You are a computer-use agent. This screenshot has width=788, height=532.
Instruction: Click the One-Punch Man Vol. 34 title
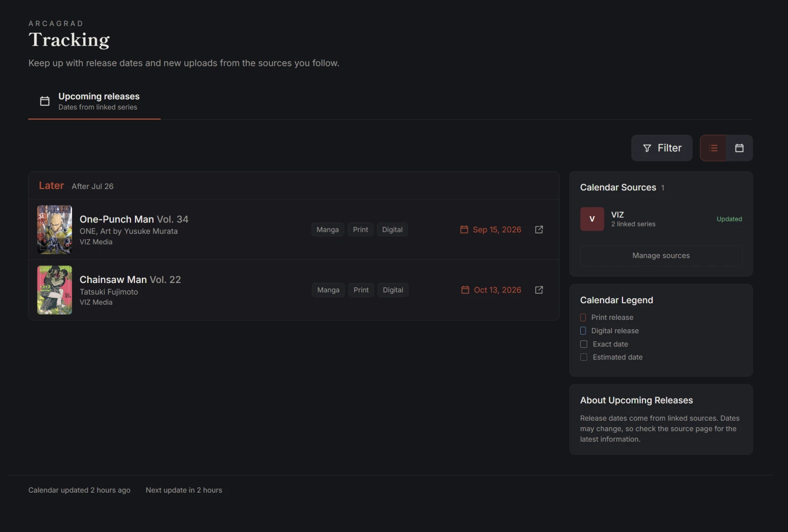point(134,219)
